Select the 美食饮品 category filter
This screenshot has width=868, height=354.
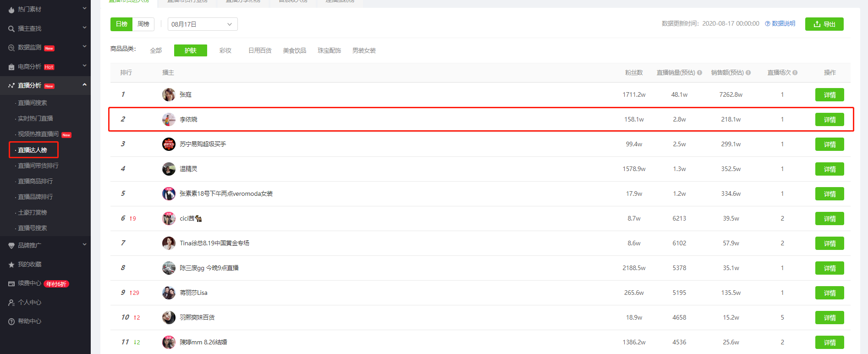294,50
